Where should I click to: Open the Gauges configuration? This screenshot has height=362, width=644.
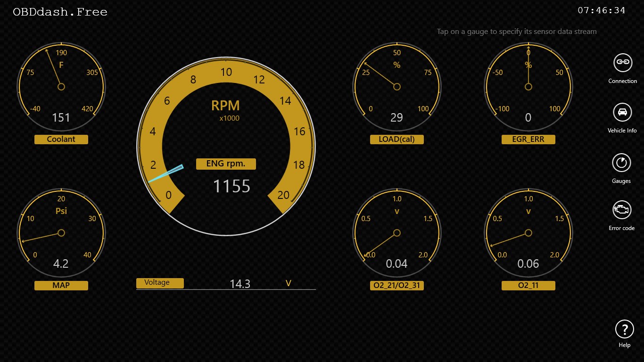(621, 162)
